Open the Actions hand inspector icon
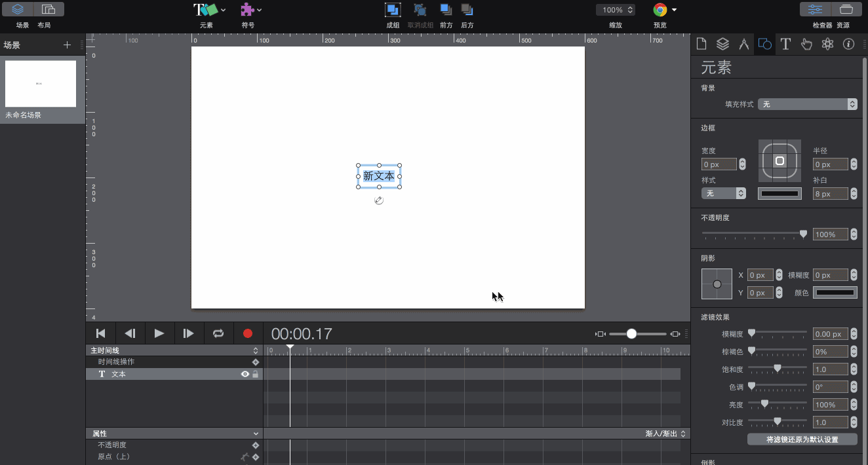This screenshot has width=868, height=465. (x=806, y=44)
